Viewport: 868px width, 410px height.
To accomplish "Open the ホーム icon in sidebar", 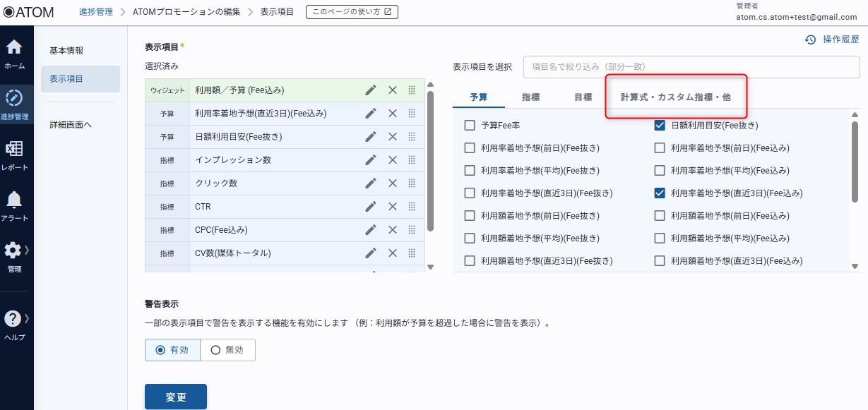I will (14, 48).
